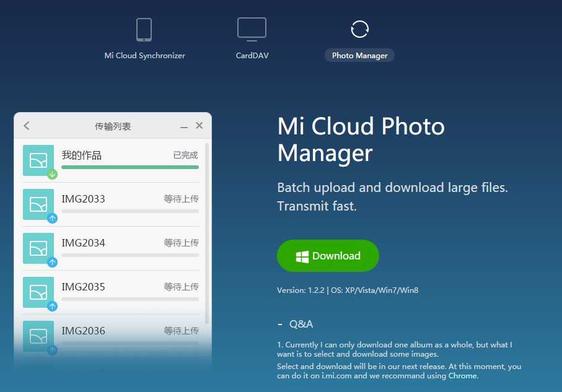Click the Photo Manager sync icon
The width and height of the screenshot is (562, 392).
pyautogui.click(x=359, y=29)
